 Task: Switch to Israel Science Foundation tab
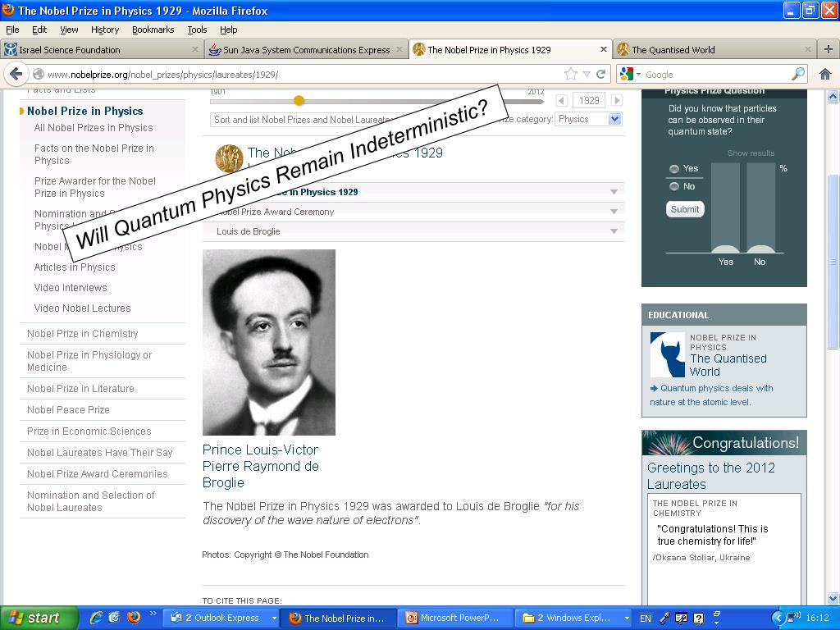pos(102,49)
